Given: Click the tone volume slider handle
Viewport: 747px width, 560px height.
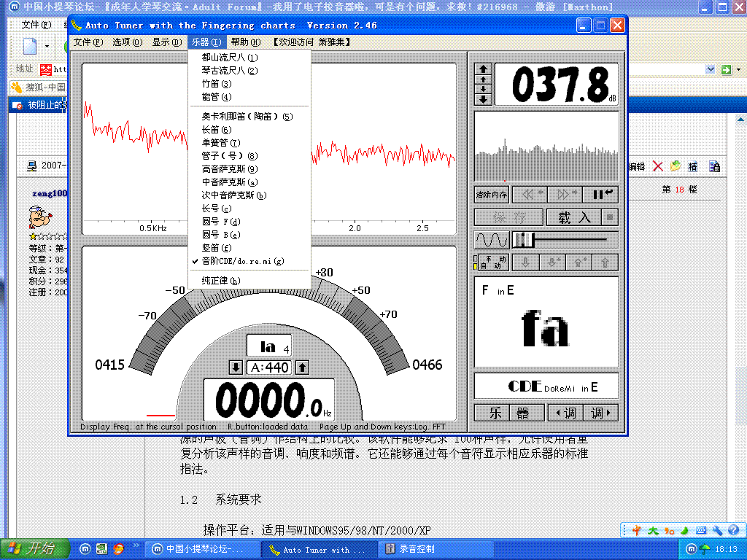Looking at the screenshot, I should (524, 239).
